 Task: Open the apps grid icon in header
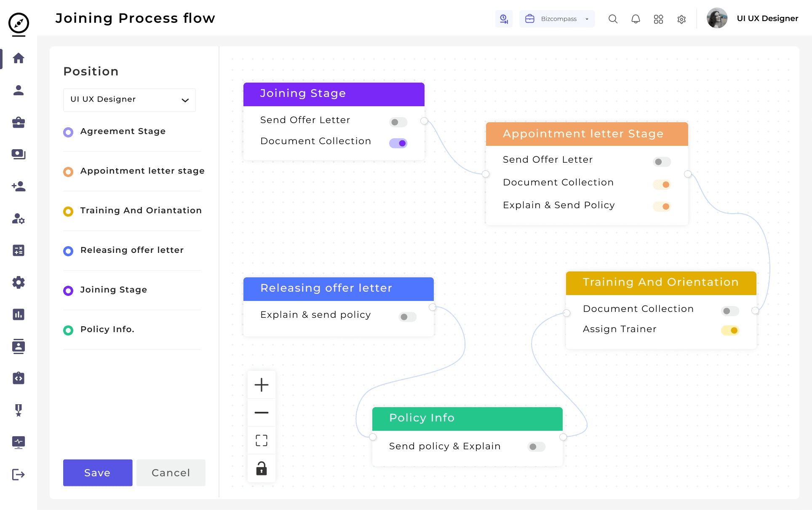(x=658, y=19)
